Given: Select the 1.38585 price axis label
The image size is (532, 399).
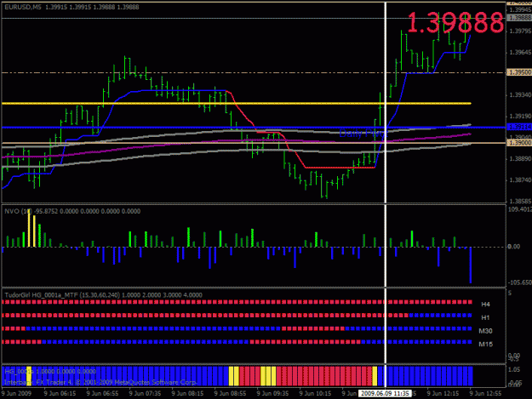Looking at the screenshot, I should (520, 201).
